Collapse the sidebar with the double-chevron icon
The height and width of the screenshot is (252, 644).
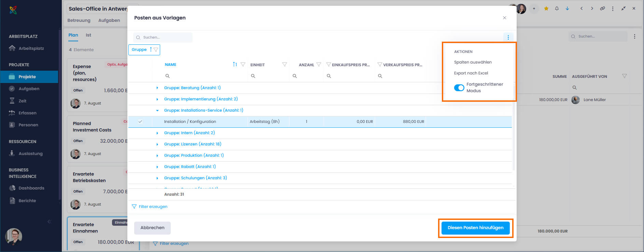49,222
